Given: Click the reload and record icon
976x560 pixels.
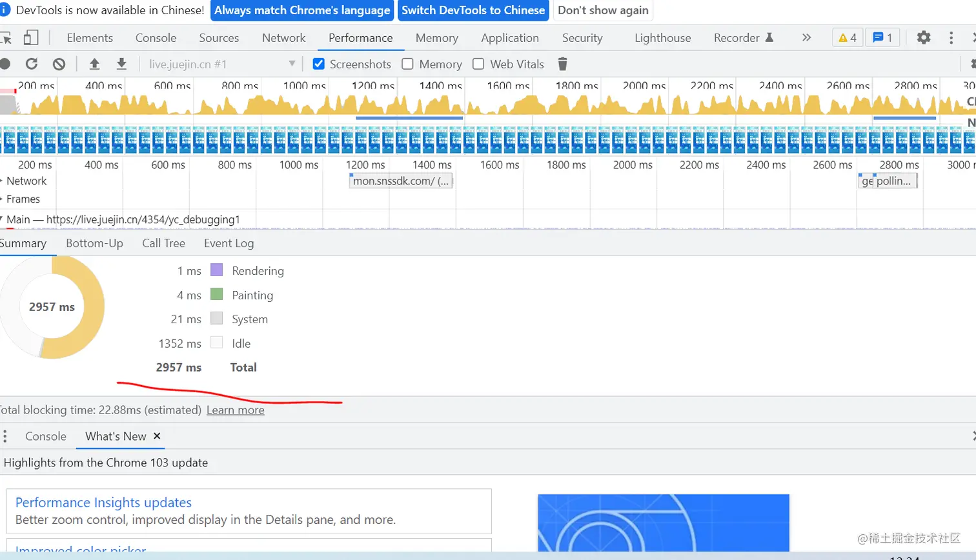Looking at the screenshot, I should pos(32,64).
